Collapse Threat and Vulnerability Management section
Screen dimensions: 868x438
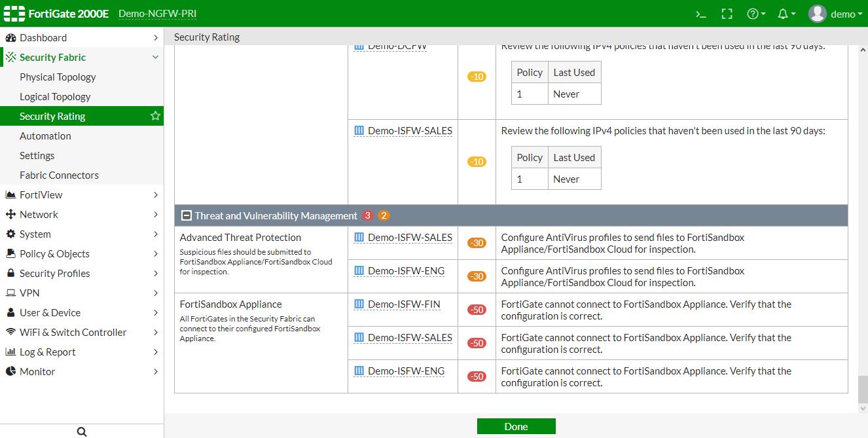pos(187,215)
